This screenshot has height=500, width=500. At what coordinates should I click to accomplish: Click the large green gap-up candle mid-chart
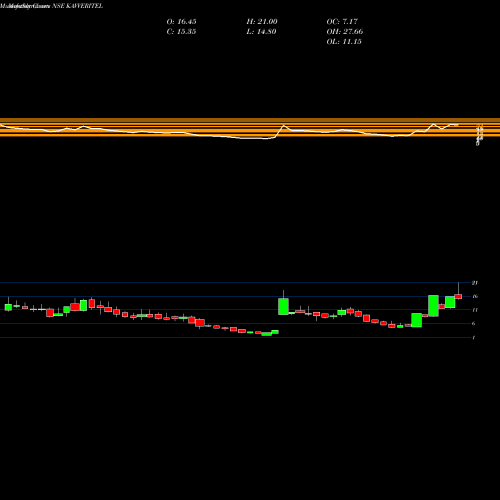tap(283, 306)
